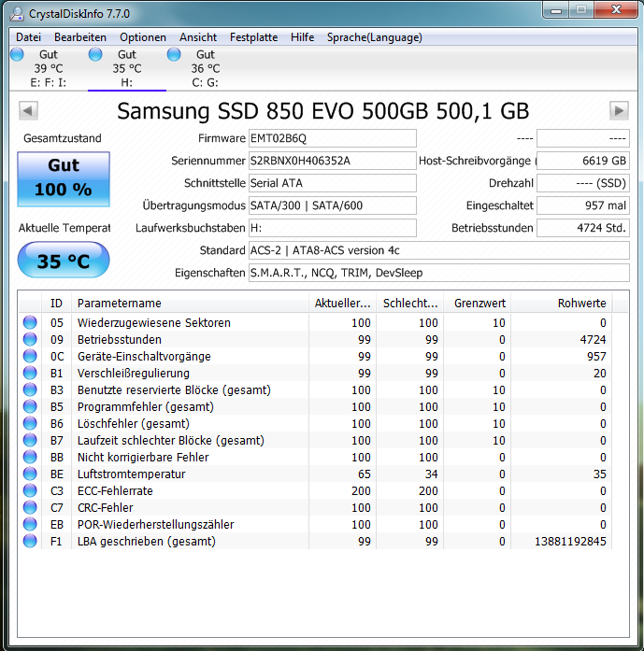Viewport: 644px width, 651px height.
Task: Click the Aktueller... column header
Action: (x=343, y=303)
